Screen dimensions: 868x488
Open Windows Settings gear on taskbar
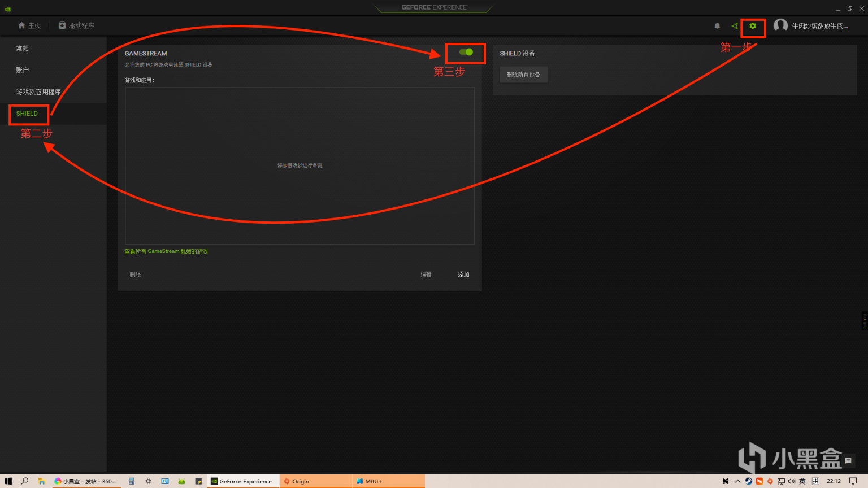pos(148,481)
